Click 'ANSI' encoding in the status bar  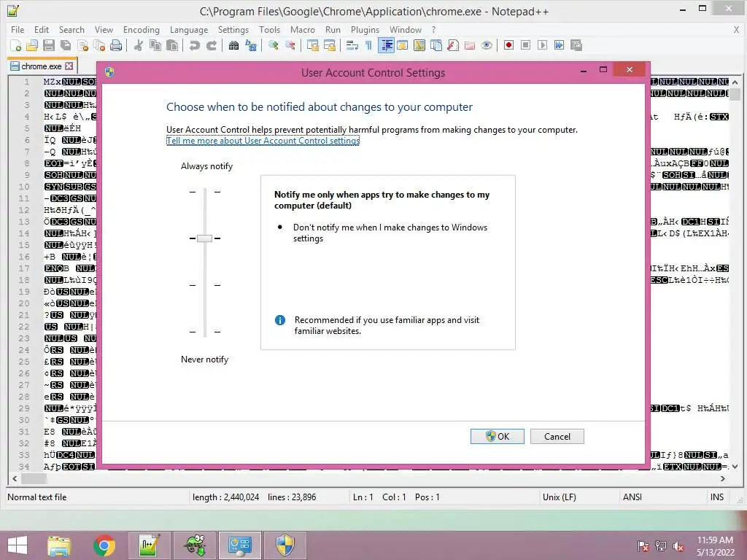632,497
